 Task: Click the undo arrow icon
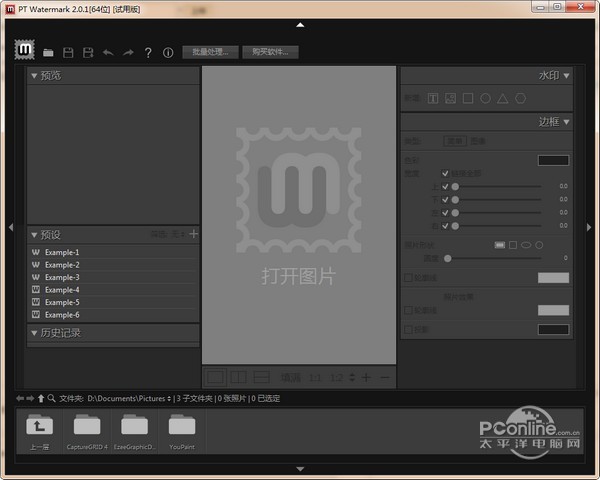coord(108,52)
